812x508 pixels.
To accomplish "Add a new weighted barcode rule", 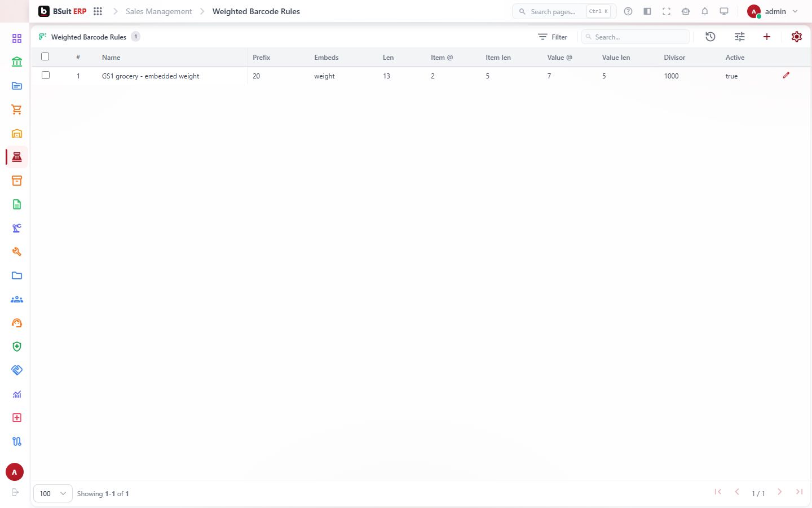I will click(x=767, y=37).
